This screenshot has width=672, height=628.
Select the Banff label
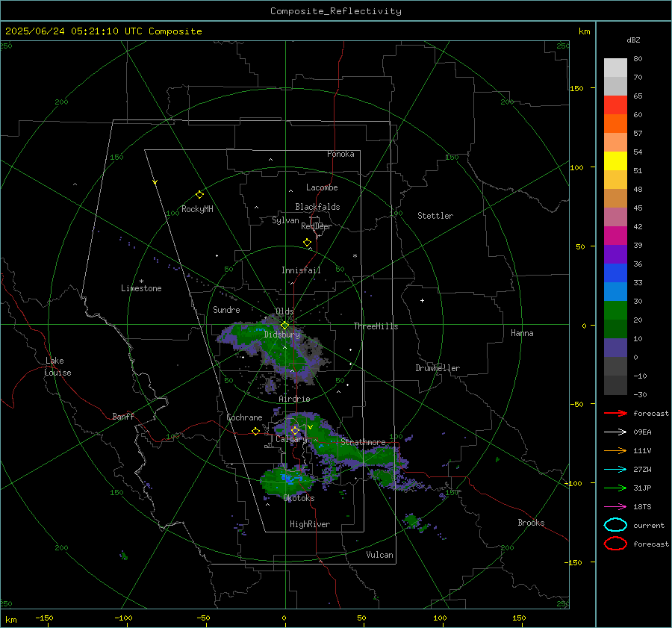click(123, 416)
